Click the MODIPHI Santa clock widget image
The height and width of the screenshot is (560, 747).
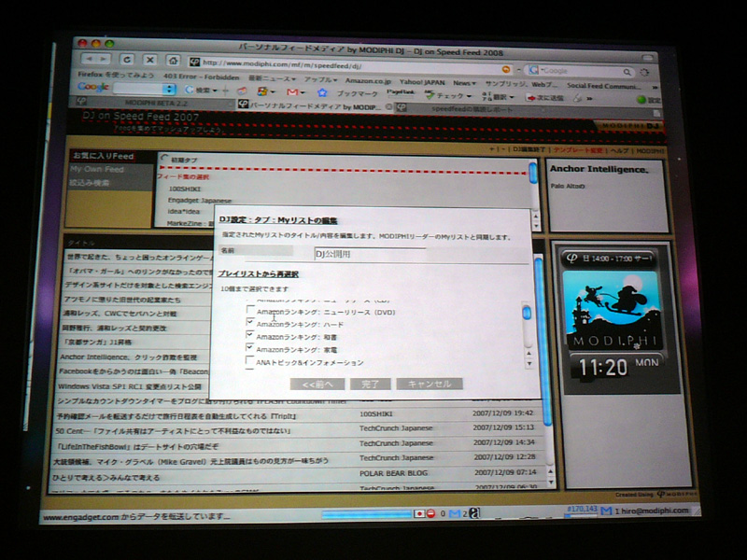tap(612, 310)
